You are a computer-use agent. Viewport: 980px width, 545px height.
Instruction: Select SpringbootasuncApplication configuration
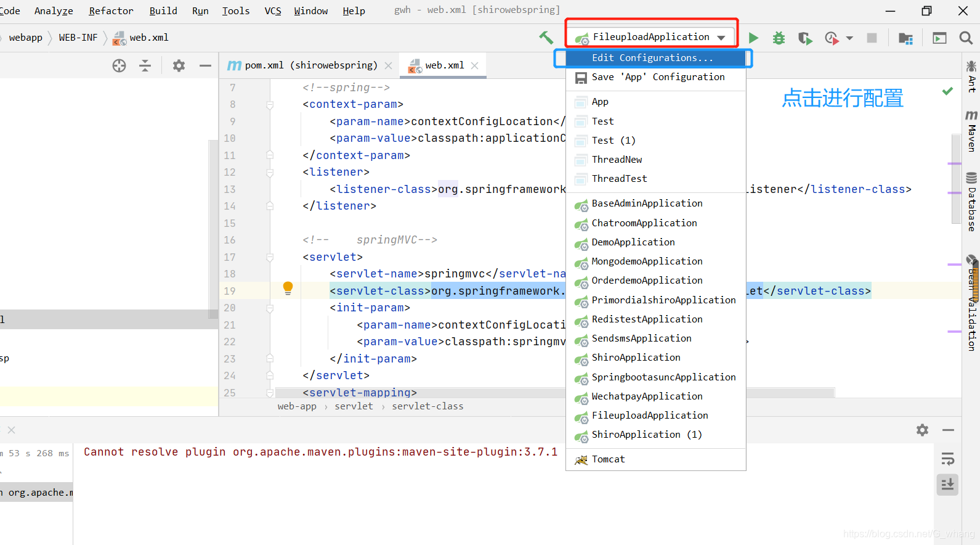point(656,377)
